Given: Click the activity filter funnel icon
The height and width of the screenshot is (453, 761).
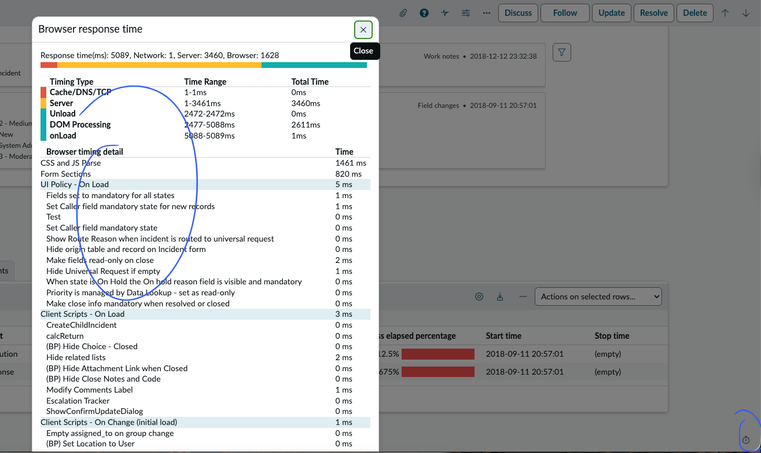Looking at the screenshot, I should [x=562, y=53].
